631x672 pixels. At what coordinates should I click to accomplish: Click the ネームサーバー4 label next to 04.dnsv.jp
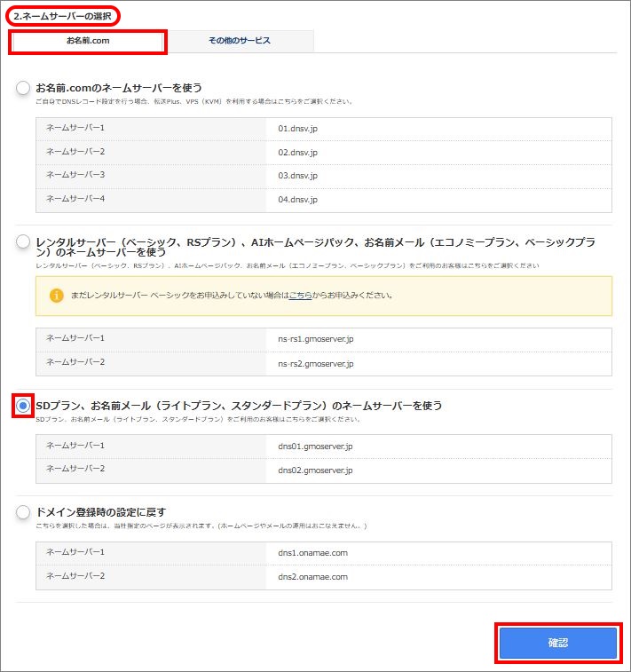75,199
